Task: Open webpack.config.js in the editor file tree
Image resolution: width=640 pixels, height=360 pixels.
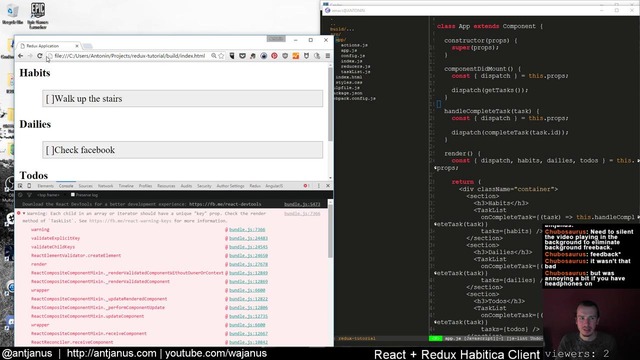Action: 354,98
